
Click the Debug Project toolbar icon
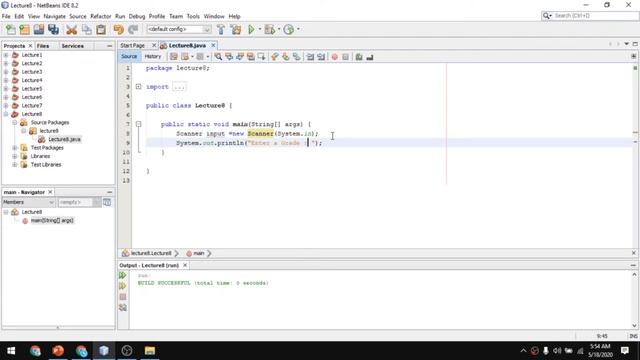[x=269, y=29]
